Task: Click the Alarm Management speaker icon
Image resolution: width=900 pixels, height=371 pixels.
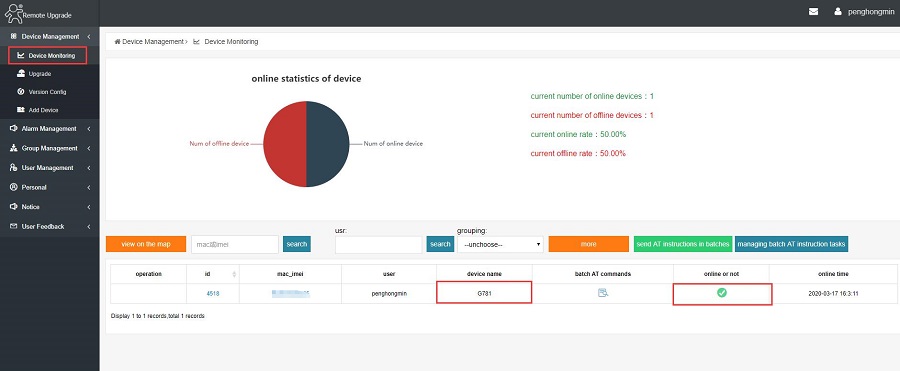Action: (14, 129)
